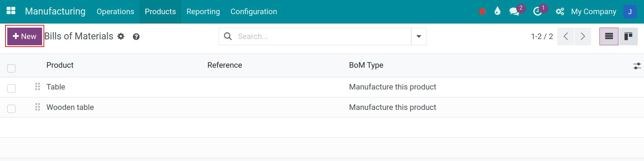Image resolution: width=644 pixels, height=161 pixels.
Task: Open the Reporting menu
Action: coord(203,11)
